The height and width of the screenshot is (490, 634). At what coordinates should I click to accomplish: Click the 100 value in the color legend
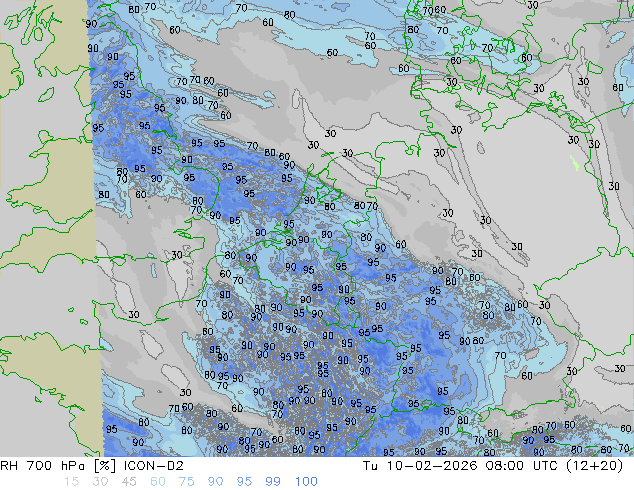(306, 482)
